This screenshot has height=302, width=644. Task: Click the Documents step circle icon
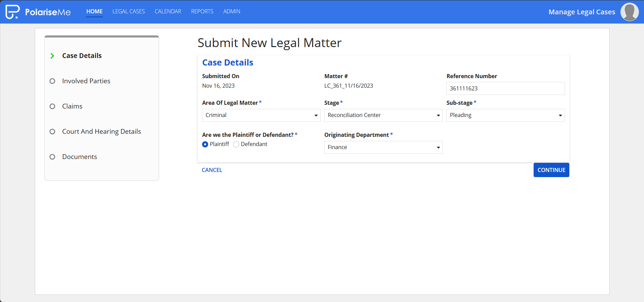(x=52, y=157)
